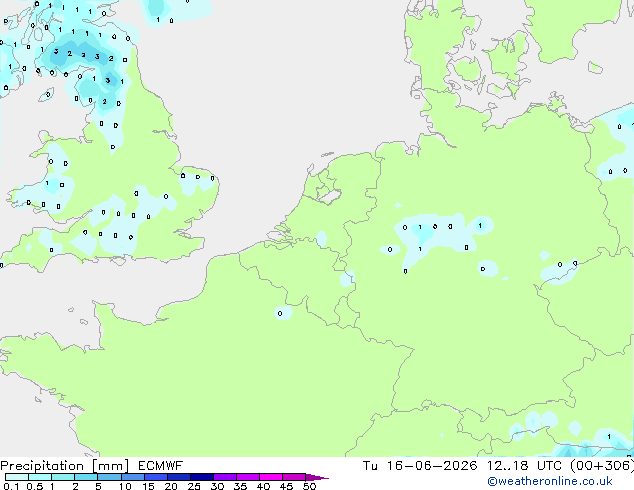Click the 0.1–0.5 mm legend color swatch
Viewport: 634px width, 490px height.
coord(17,477)
